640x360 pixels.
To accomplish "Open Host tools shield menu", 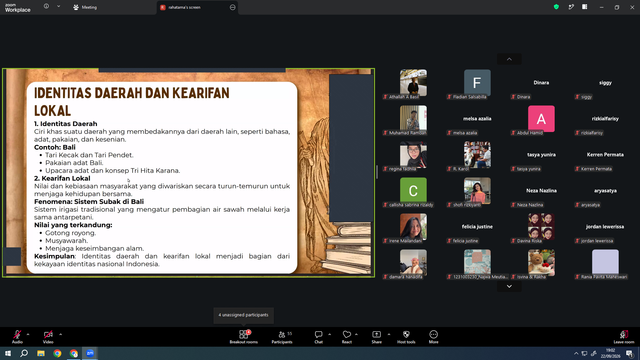I will [x=406, y=336].
